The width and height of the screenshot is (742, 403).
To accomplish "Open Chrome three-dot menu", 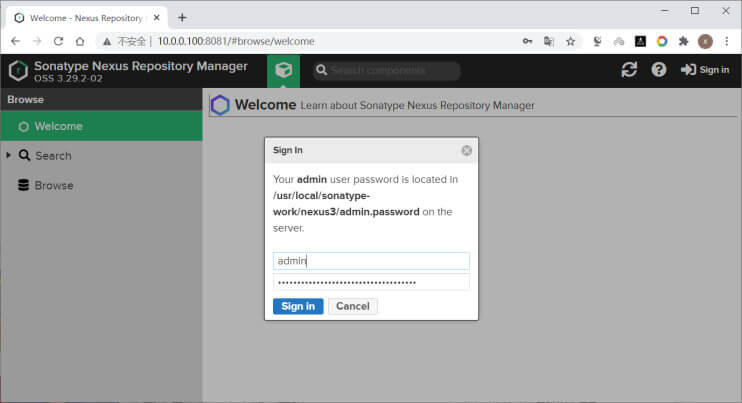I will click(727, 42).
